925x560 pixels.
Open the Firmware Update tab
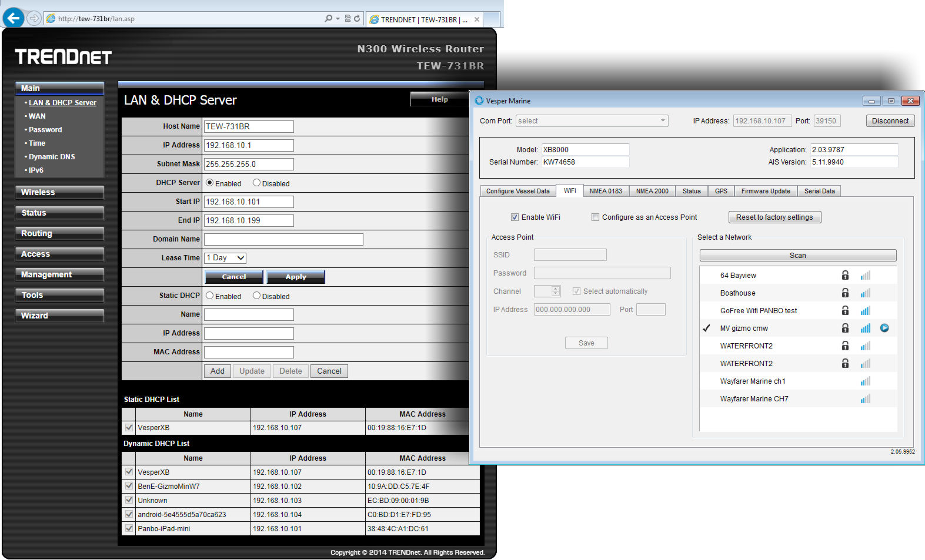coord(766,191)
